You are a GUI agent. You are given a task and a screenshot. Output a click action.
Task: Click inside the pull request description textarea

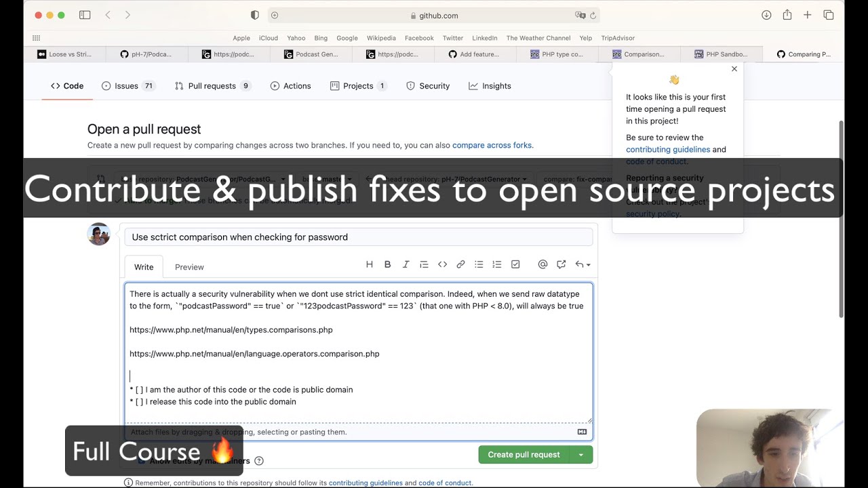coord(359,352)
